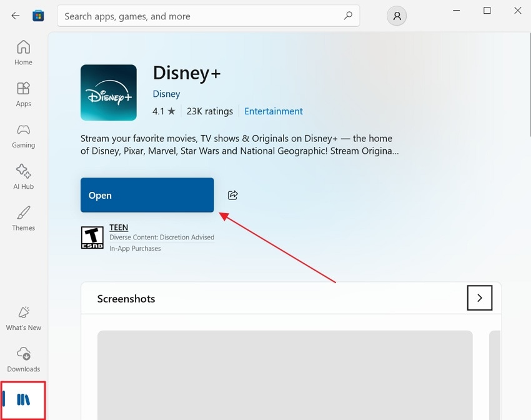
Task: Open the user account profile icon
Action: pos(397,16)
